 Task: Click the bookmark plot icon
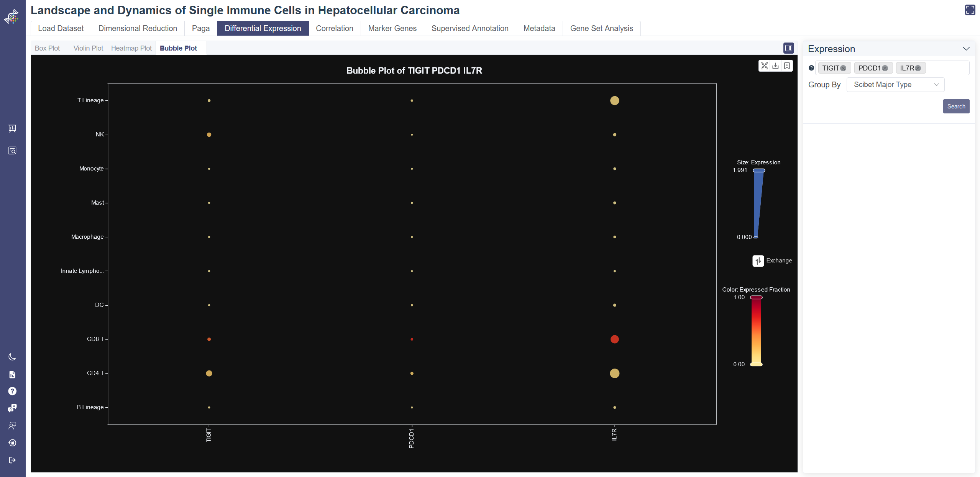click(787, 66)
